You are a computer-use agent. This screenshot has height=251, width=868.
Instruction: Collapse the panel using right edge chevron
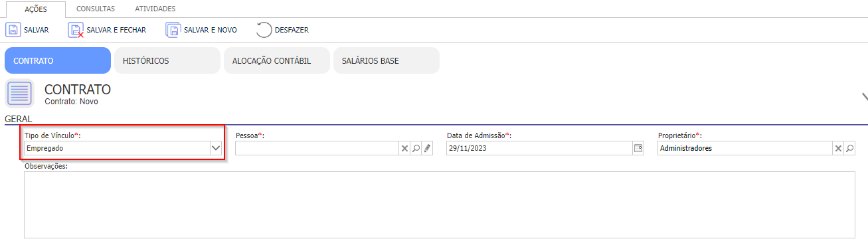tap(864, 98)
